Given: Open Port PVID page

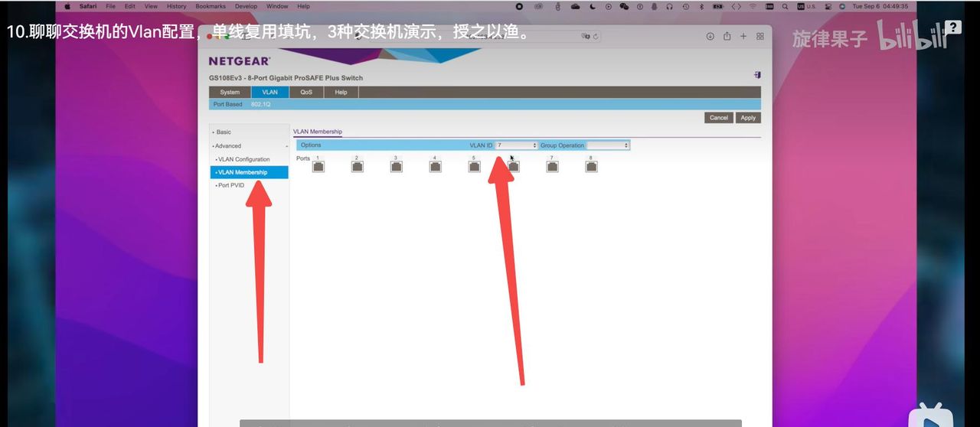Looking at the screenshot, I should tap(230, 185).
